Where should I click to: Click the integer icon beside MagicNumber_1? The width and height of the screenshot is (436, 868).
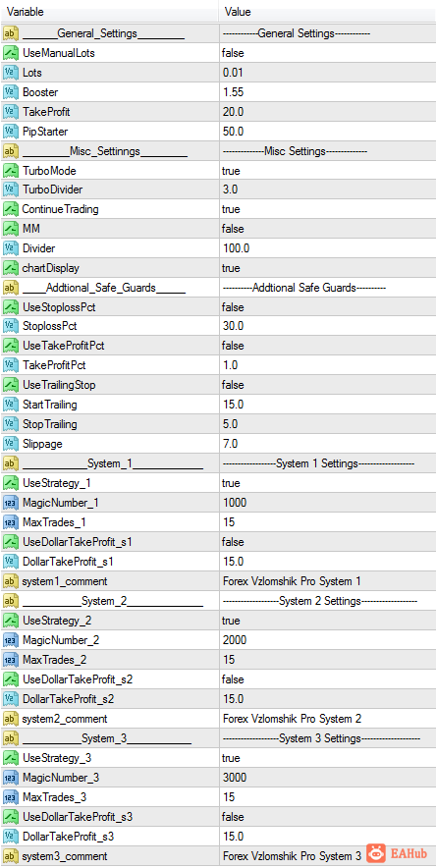(x=11, y=503)
